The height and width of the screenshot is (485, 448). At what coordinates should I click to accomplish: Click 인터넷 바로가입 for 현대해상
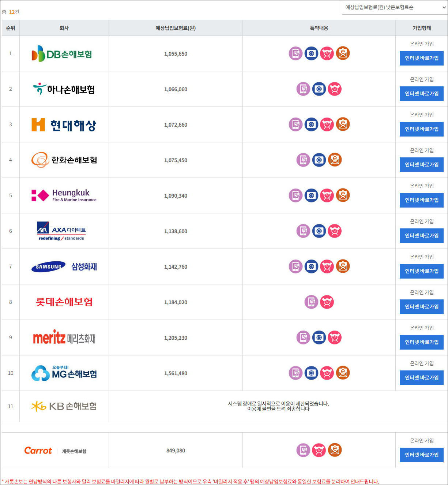pyautogui.click(x=422, y=129)
